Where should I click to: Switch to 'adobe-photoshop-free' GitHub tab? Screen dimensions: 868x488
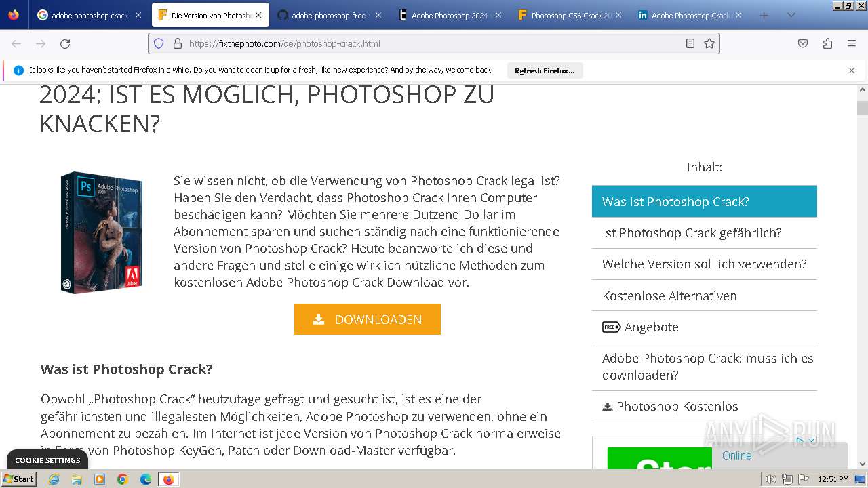point(329,15)
